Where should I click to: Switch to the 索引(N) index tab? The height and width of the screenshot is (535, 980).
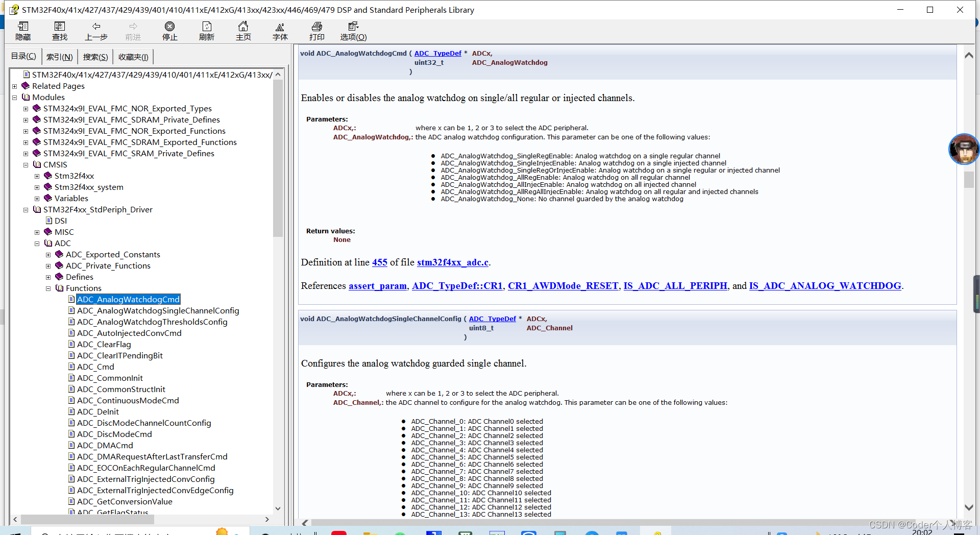(60, 57)
